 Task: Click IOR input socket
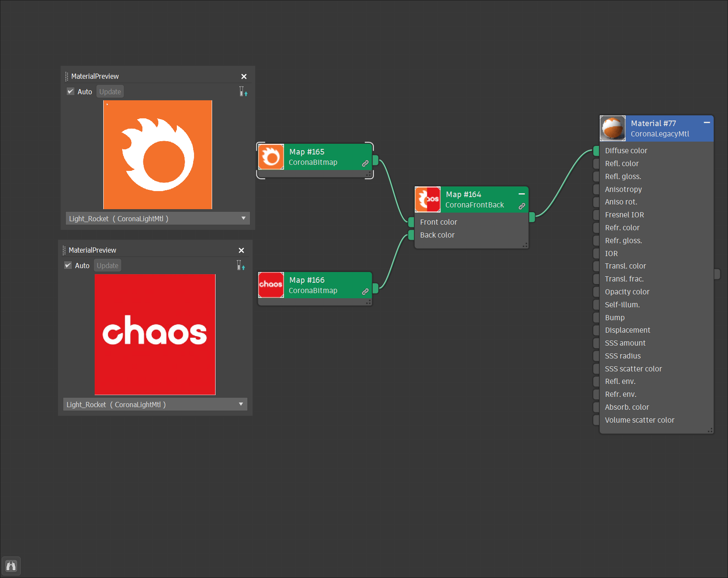[596, 253]
